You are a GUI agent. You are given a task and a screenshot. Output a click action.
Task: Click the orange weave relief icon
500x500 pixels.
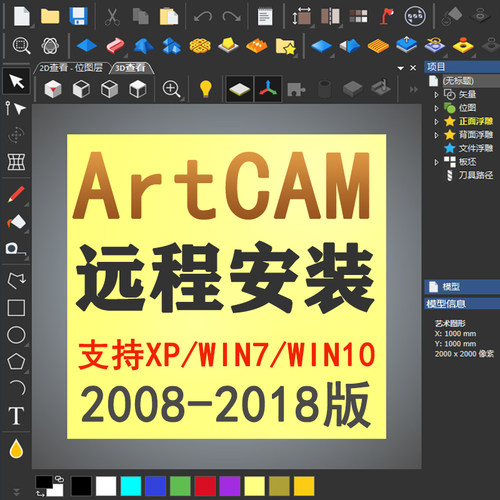(200, 45)
